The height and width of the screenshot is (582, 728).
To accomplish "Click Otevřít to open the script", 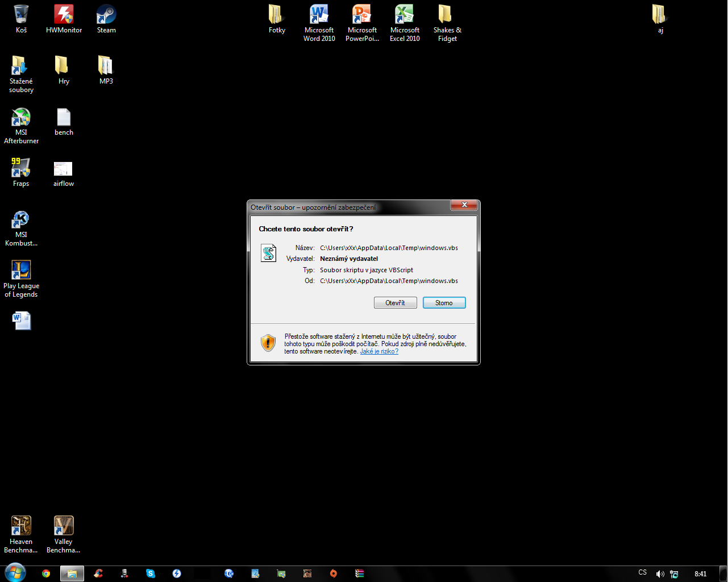I will (396, 303).
